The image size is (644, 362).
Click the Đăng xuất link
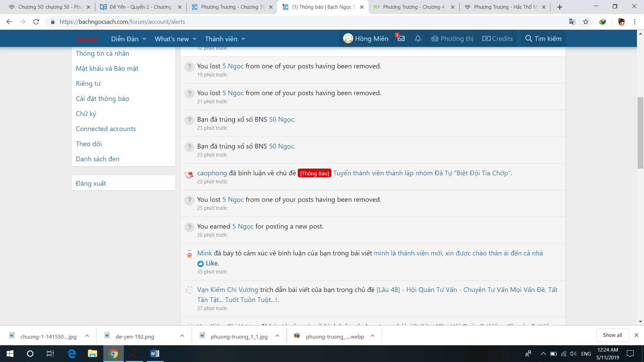click(x=91, y=183)
